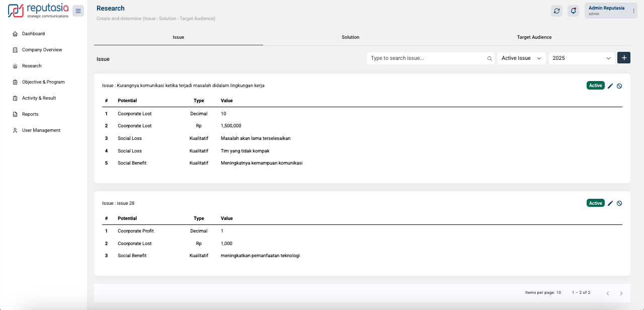Open Company Overview from sidebar
Image resolution: width=644 pixels, height=310 pixels.
42,50
